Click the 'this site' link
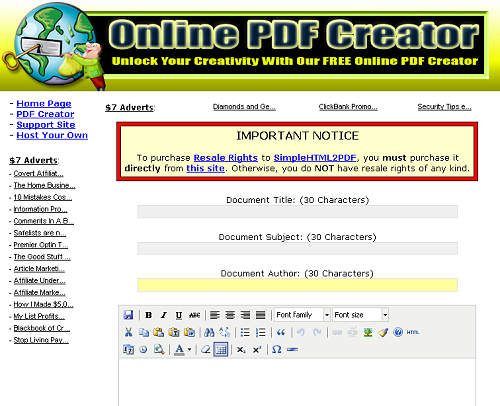500x406 pixels. (205, 168)
